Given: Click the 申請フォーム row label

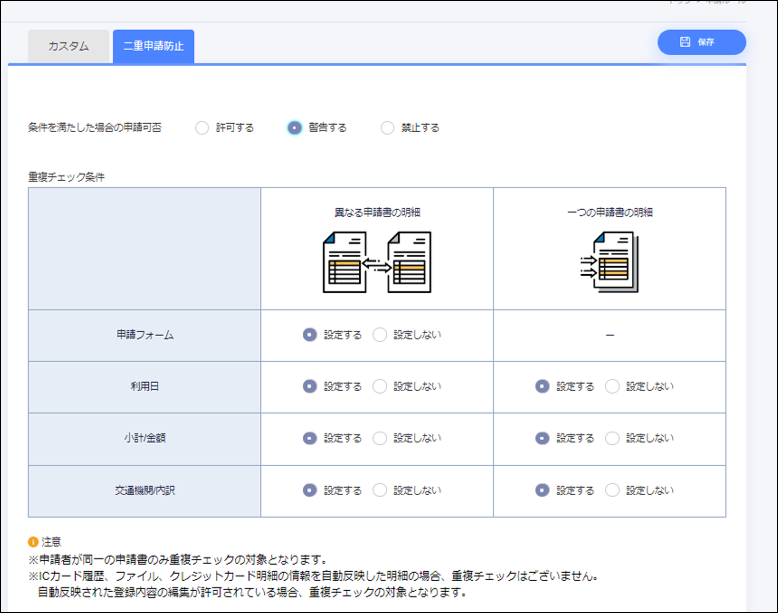Looking at the screenshot, I should coord(145,335).
